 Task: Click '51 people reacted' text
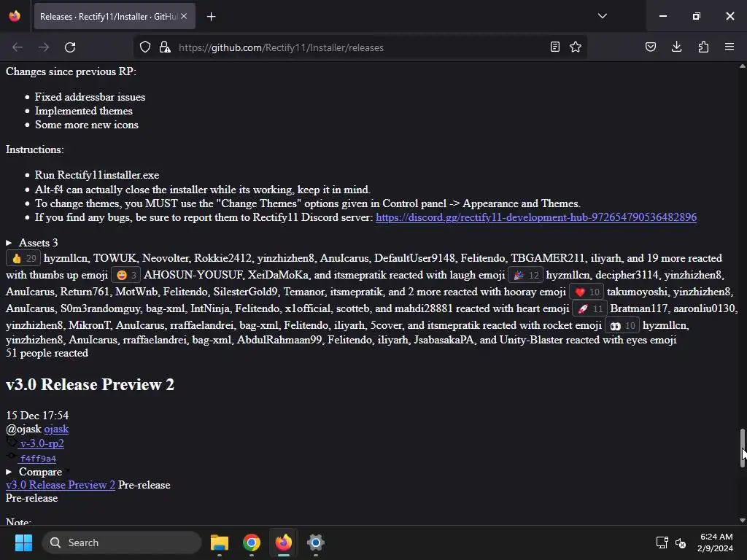point(47,354)
